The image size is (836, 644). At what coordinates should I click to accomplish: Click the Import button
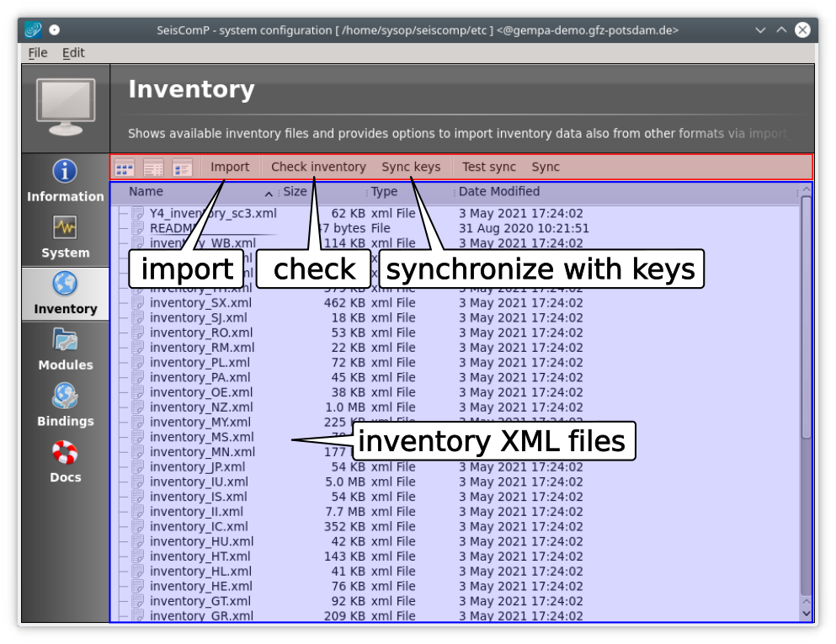[x=230, y=167]
